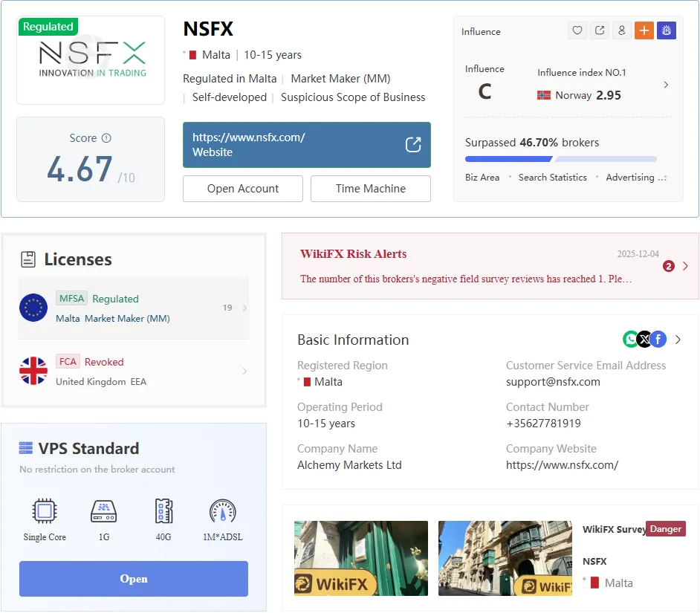Click the Danger survey badge
700x613 pixels.
click(x=665, y=529)
